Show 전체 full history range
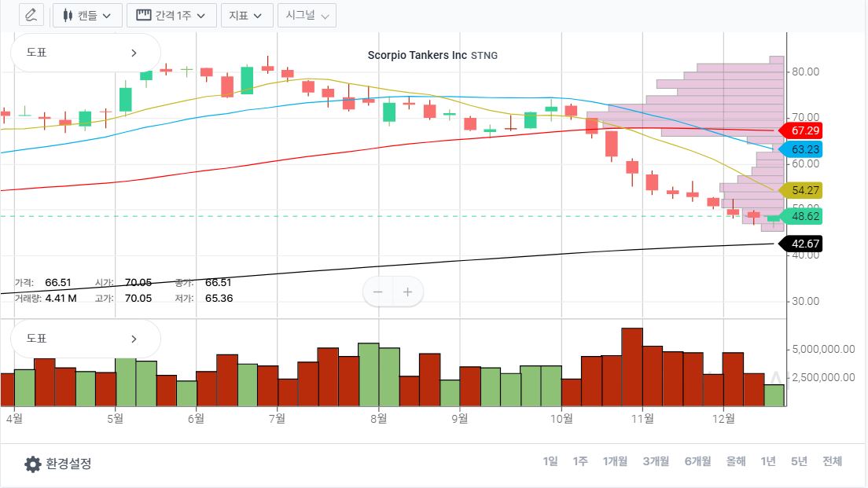The image size is (868, 488). (x=832, y=461)
